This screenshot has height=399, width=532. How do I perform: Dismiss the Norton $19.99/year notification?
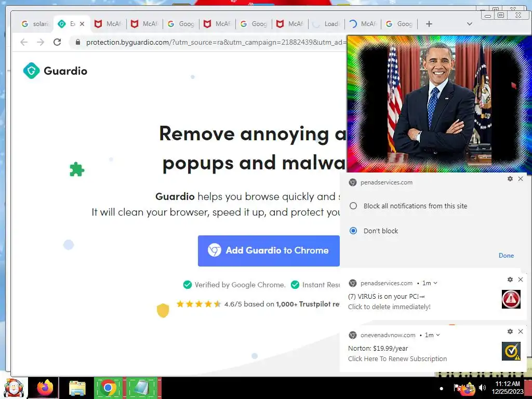pyautogui.click(x=521, y=331)
